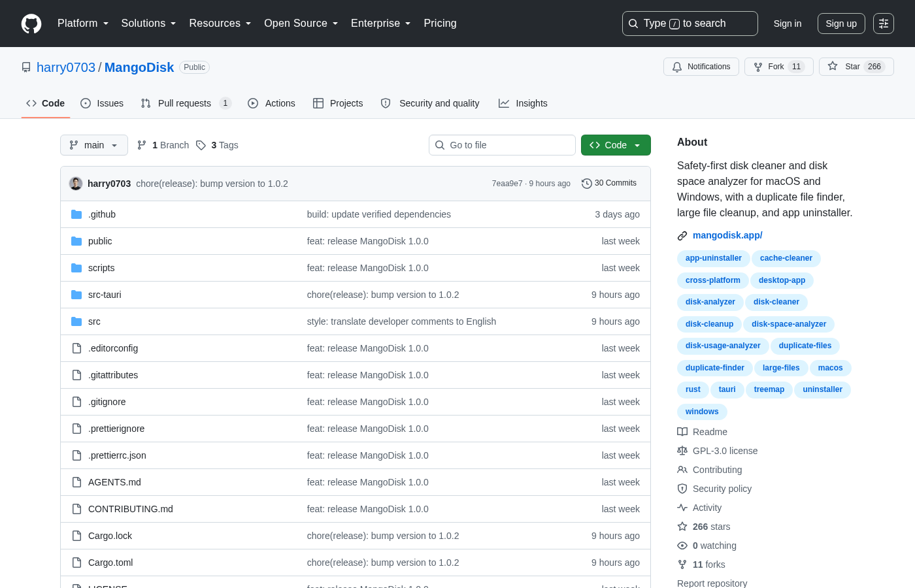Switch to the Issues tab
Screen dimensions: 915x588
[x=102, y=103]
